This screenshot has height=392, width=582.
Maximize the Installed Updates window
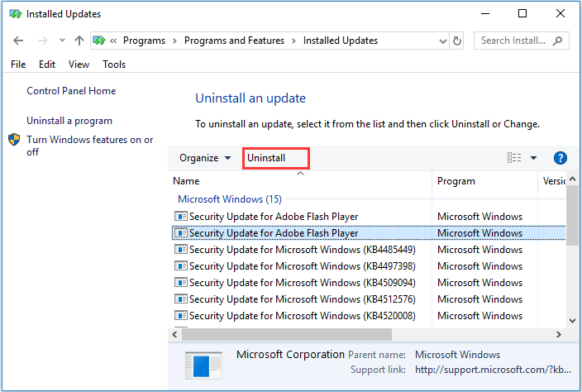(522, 14)
